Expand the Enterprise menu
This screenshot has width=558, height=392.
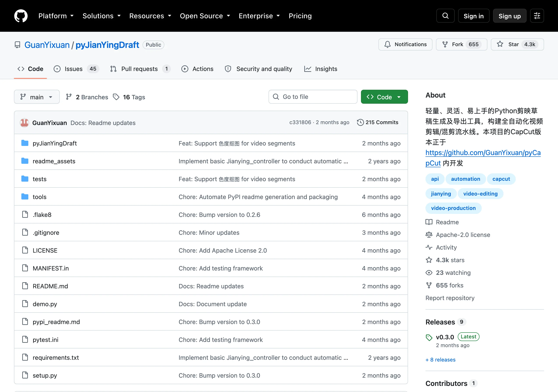259,16
